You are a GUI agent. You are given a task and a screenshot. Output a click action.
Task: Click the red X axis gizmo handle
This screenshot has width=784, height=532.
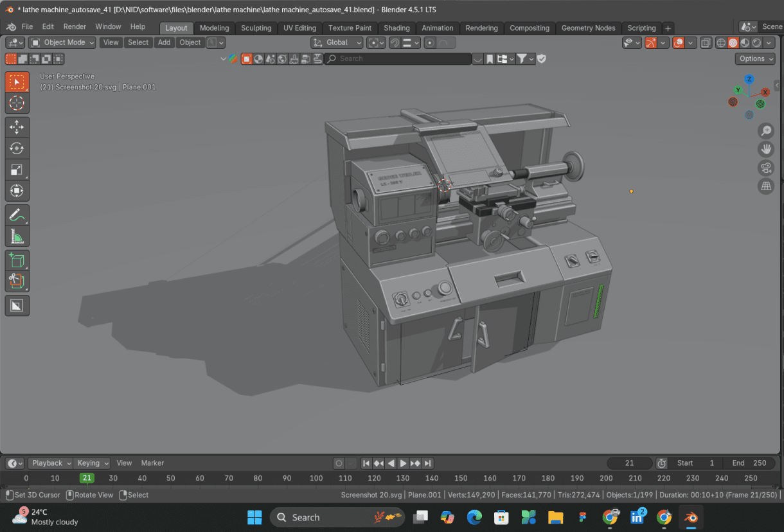tap(765, 93)
